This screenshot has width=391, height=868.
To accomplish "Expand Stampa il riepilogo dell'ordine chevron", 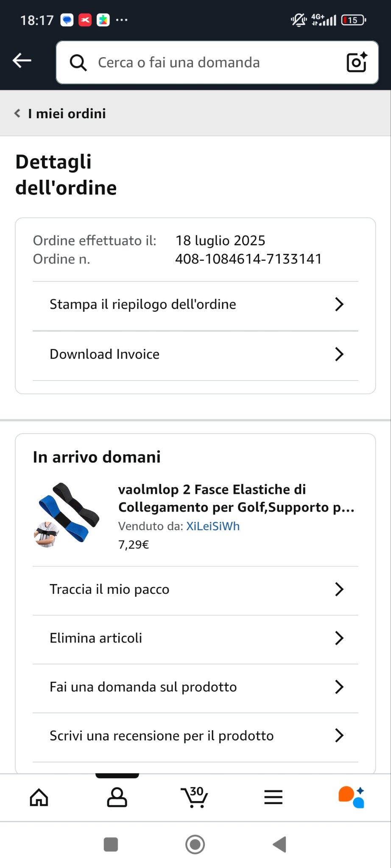I will point(339,304).
